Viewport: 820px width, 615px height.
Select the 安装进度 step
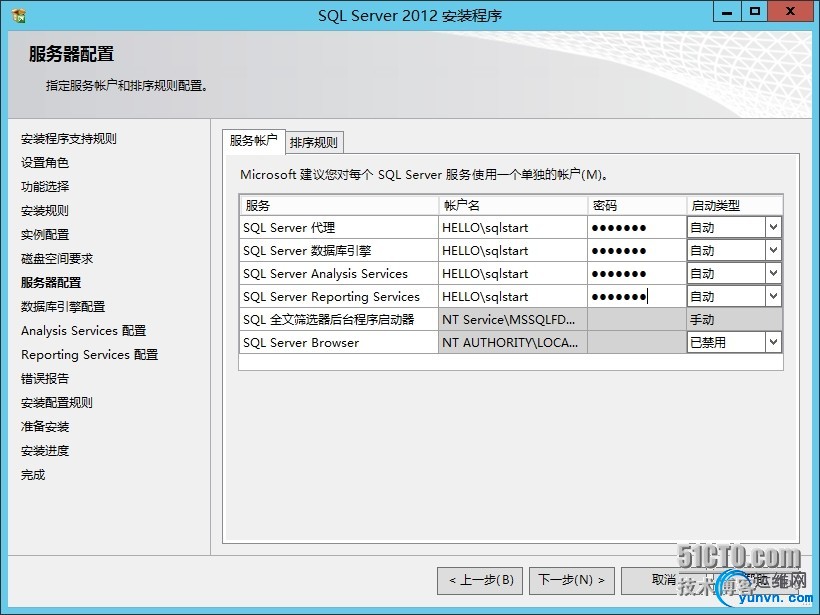point(45,451)
